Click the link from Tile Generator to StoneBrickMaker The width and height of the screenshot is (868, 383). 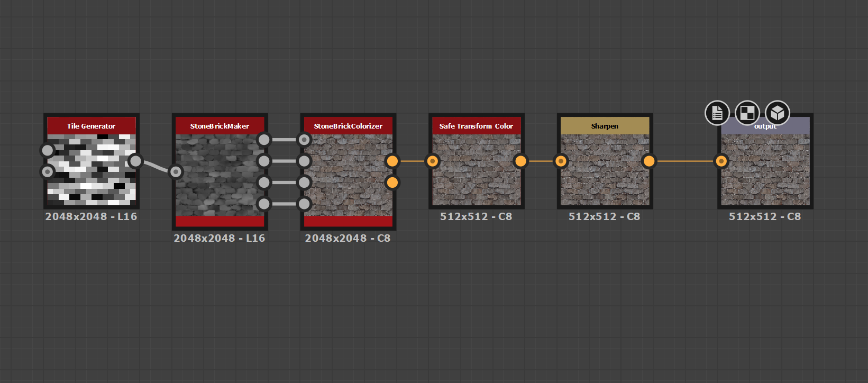tap(156, 166)
